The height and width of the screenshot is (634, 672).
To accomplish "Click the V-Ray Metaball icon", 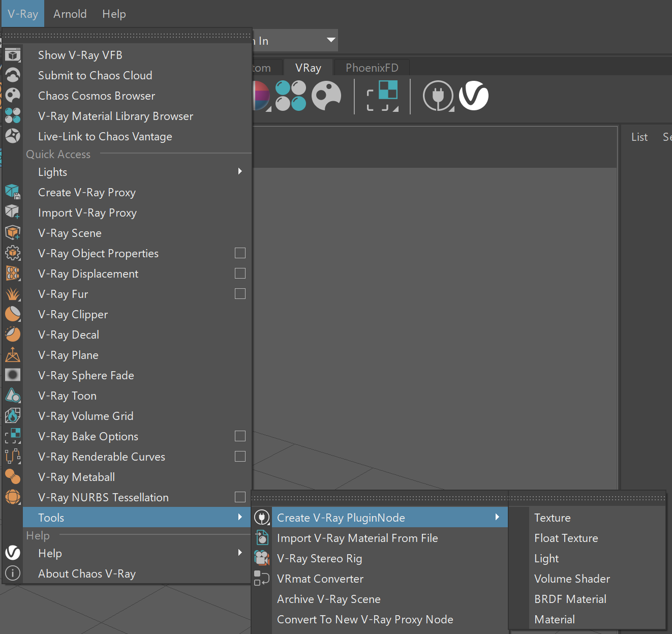I will pyautogui.click(x=13, y=477).
